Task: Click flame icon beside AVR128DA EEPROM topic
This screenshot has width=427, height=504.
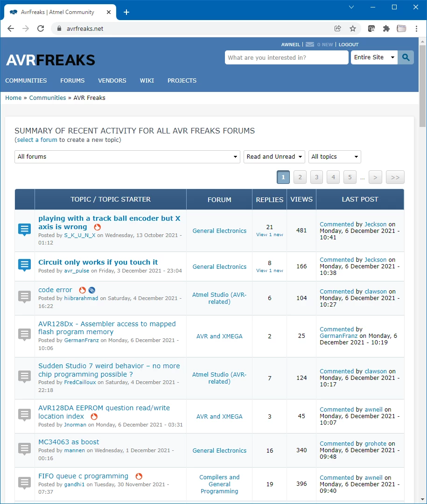Action: [94, 417]
